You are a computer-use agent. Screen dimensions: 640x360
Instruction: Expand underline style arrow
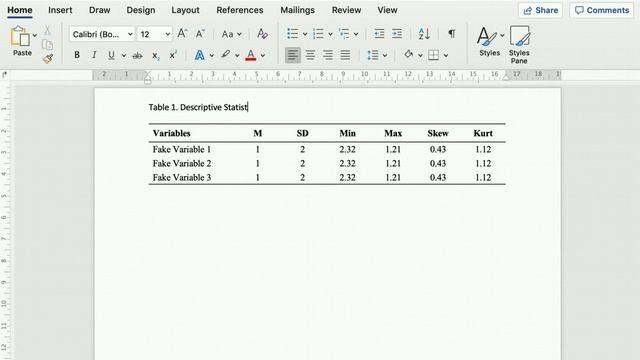(x=124, y=56)
